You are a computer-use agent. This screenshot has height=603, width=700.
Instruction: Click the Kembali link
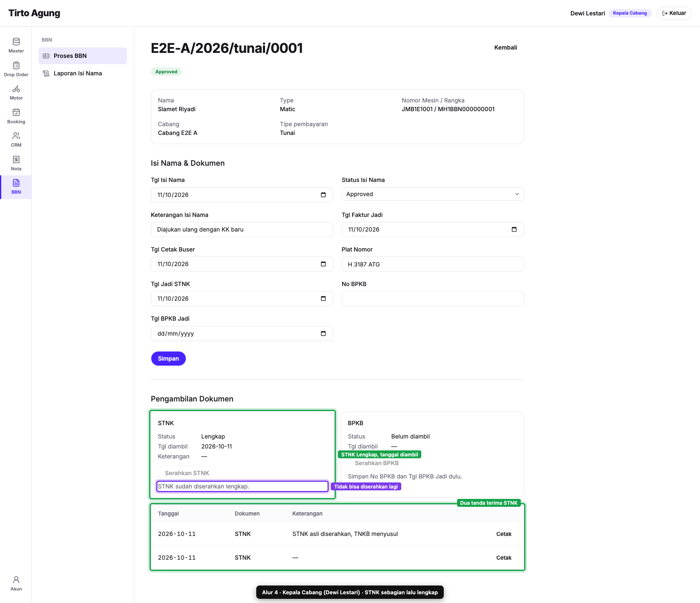click(x=505, y=47)
